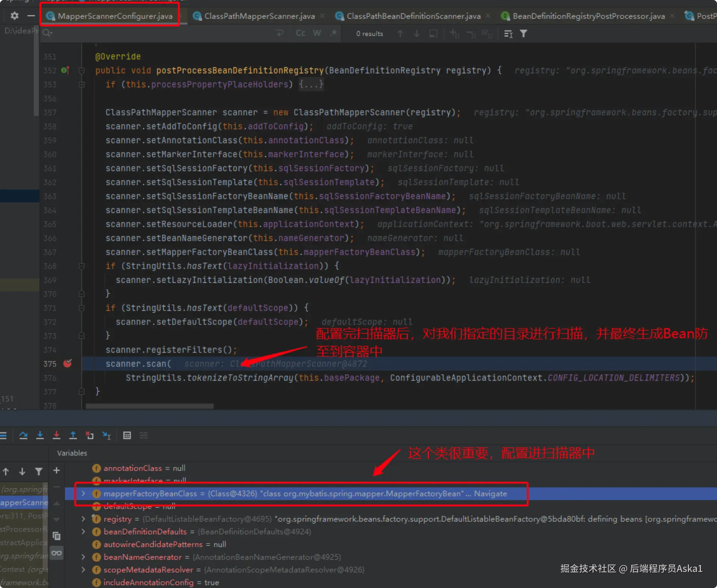This screenshot has width=717, height=588.
Task: Select all occurrences icon in find bar
Action: pyautogui.click(x=487, y=34)
